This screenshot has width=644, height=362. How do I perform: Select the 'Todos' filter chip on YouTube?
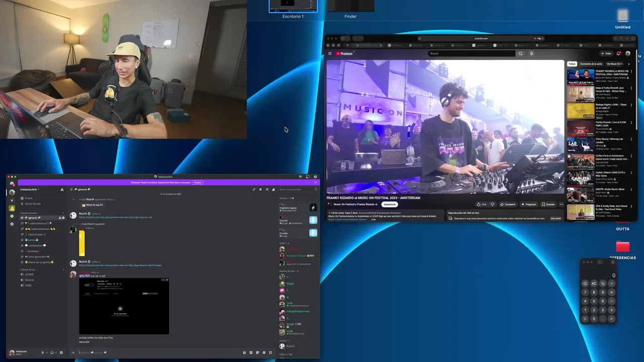coord(572,64)
